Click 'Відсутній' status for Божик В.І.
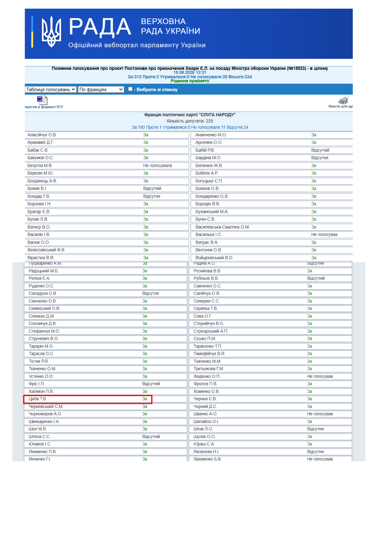Screen dimensions: 392x555 tap(152, 188)
